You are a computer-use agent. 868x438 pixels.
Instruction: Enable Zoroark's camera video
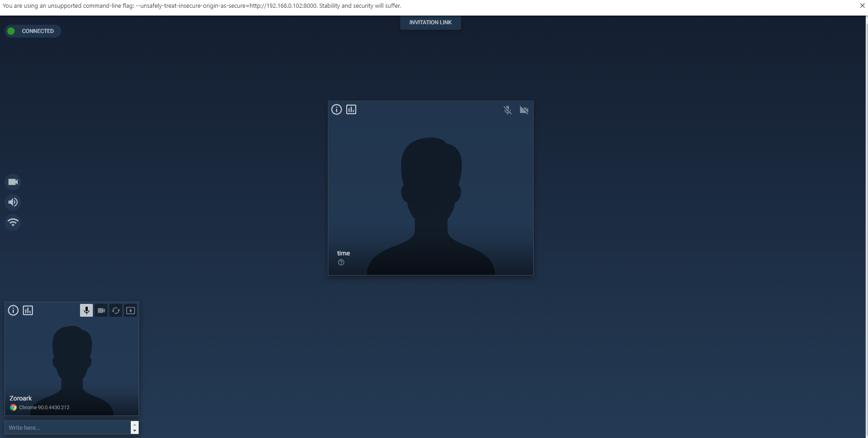click(101, 310)
